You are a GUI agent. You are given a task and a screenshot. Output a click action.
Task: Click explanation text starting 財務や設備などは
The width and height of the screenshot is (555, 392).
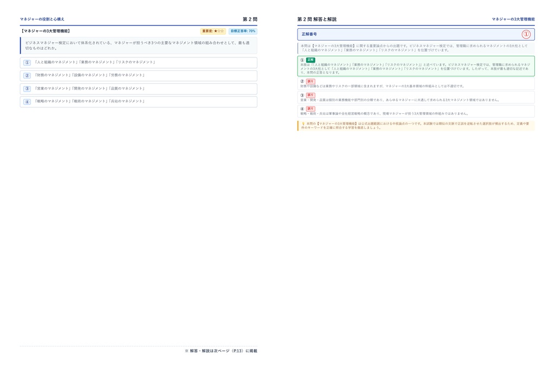point(382,86)
